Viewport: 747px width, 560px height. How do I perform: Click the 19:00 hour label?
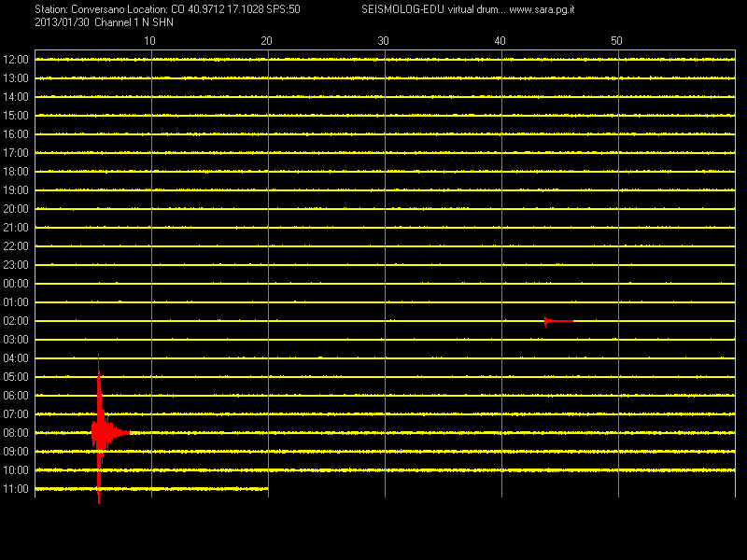(16, 190)
